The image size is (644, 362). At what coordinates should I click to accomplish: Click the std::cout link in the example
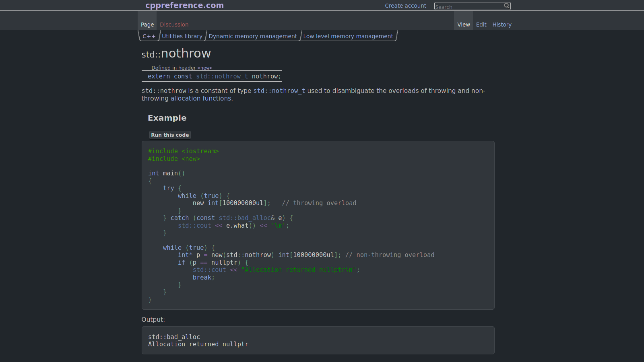click(x=195, y=226)
